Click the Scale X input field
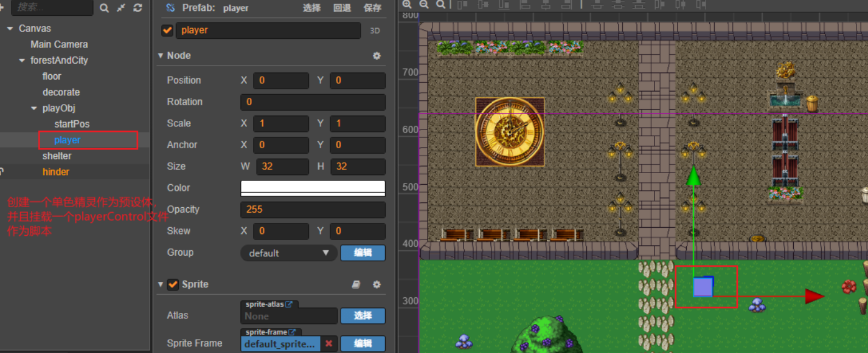Screen dimensions: 868x353 tap(281, 123)
